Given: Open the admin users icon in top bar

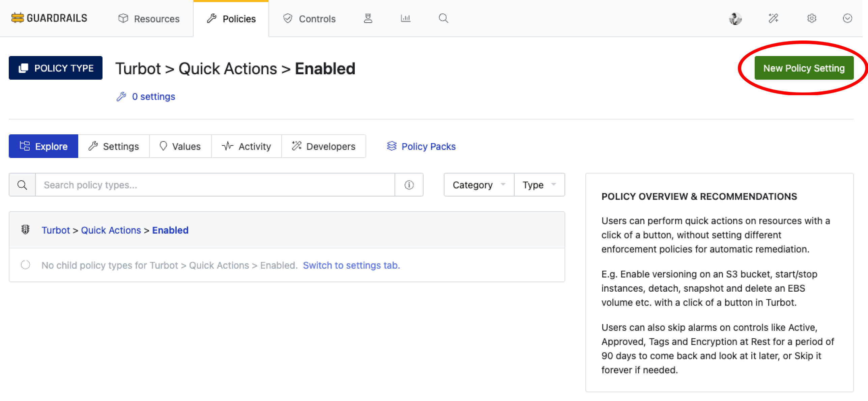Looking at the screenshot, I should (368, 19).
